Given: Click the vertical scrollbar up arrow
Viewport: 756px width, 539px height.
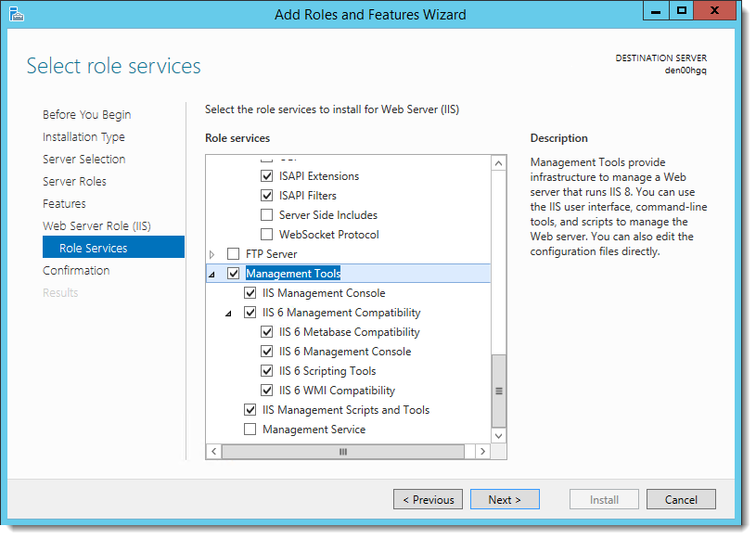Looking at the screenshot, I should (x=499, y=163).
